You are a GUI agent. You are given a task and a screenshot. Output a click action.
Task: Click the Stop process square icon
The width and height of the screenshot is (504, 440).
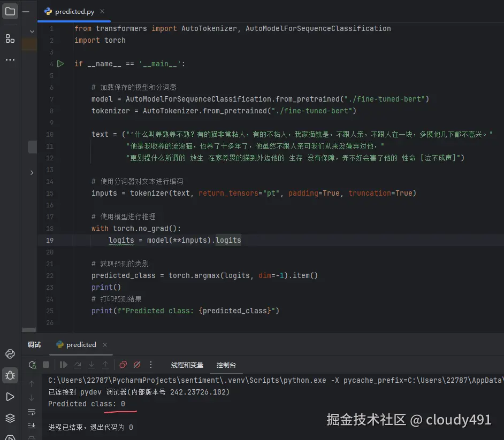[x=46, y=364]
